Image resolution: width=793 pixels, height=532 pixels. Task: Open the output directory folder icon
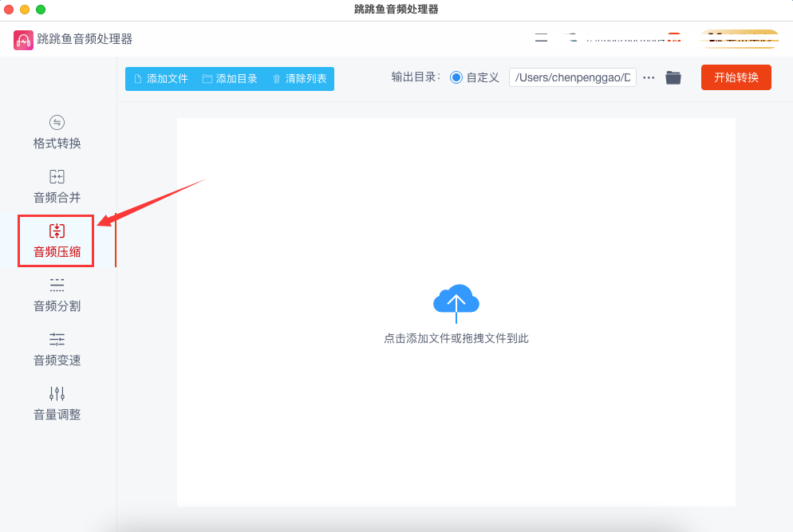[x=673, y=77]
